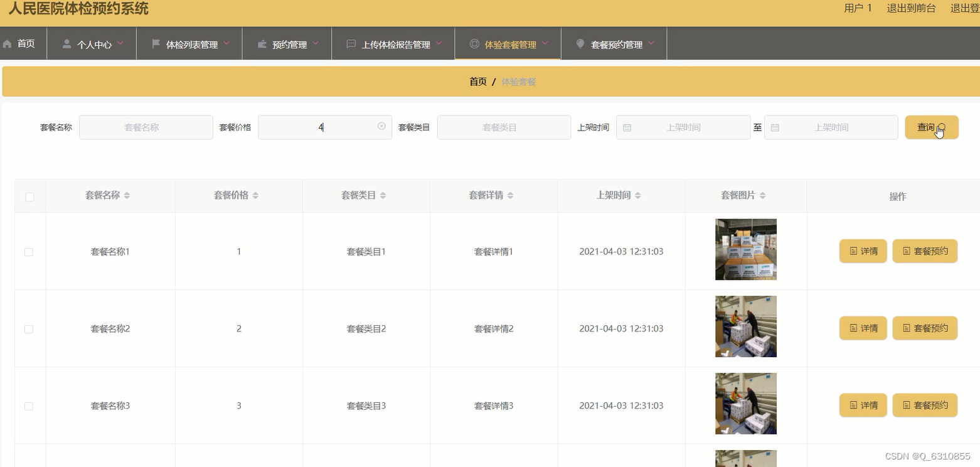Image resolution: width=980 pixels, height=467 pixels.
Task: Open the 预约管理 menu
Action: 287,44
